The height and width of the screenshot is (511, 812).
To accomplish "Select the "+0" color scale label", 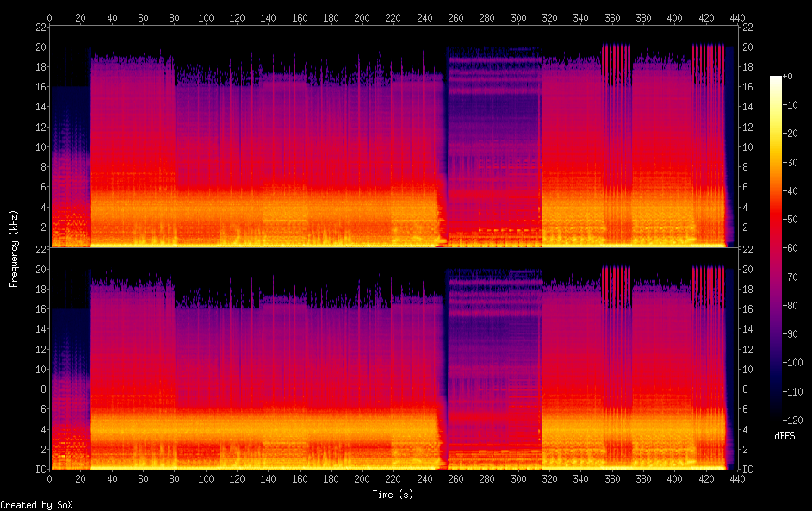I will point(788,76).
